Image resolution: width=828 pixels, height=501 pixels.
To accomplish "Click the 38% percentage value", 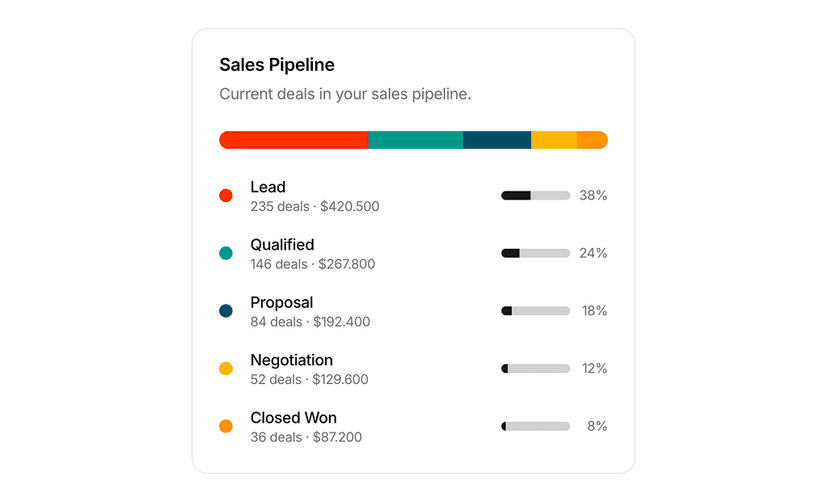I will click(593, 196).
